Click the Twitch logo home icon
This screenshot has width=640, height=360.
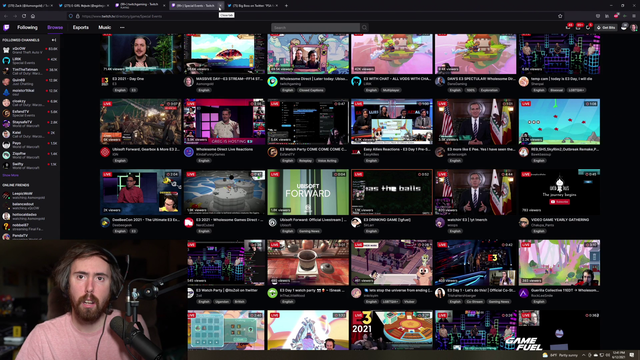point(6,27)
